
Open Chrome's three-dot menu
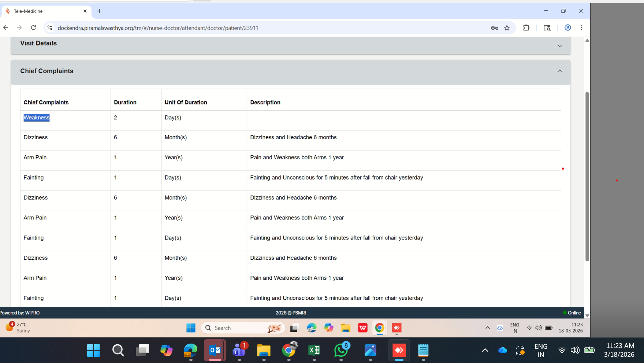click(581, 28)
